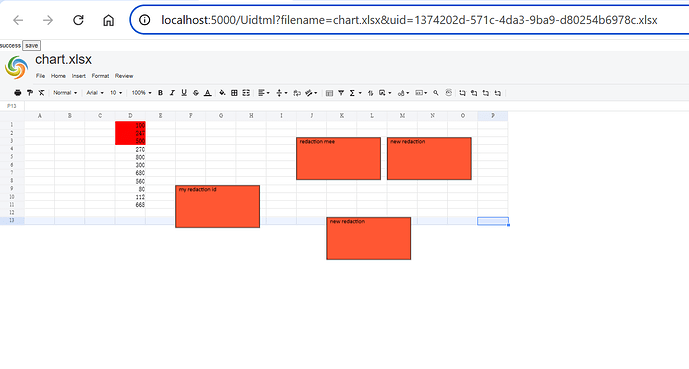Open the Normal style dropdown

(x=65, y=93)
